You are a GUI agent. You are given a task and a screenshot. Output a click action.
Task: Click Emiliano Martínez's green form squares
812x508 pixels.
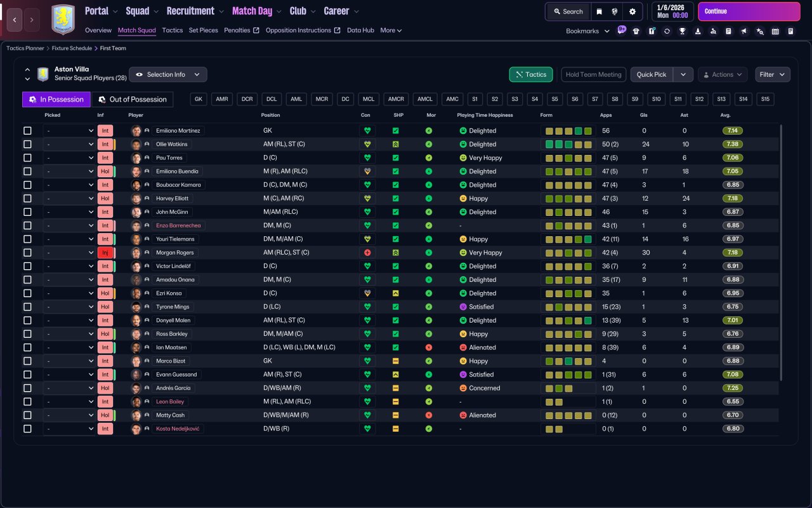(x=568, y=131)
